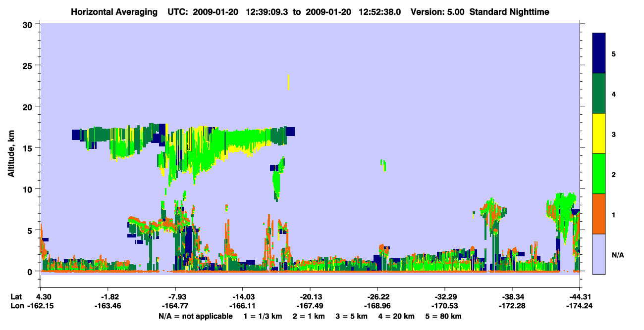Click the '3 = 5 km' legend note

coord(351,316)
